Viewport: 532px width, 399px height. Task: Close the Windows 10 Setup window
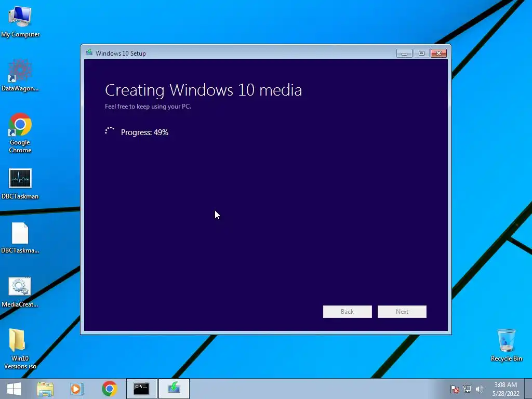click(438, 54)
